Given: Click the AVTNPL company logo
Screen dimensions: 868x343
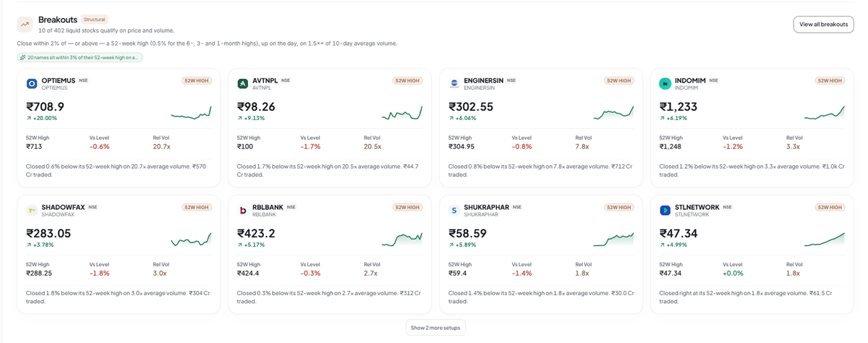Looking at the screenshot, I should 243,84.
